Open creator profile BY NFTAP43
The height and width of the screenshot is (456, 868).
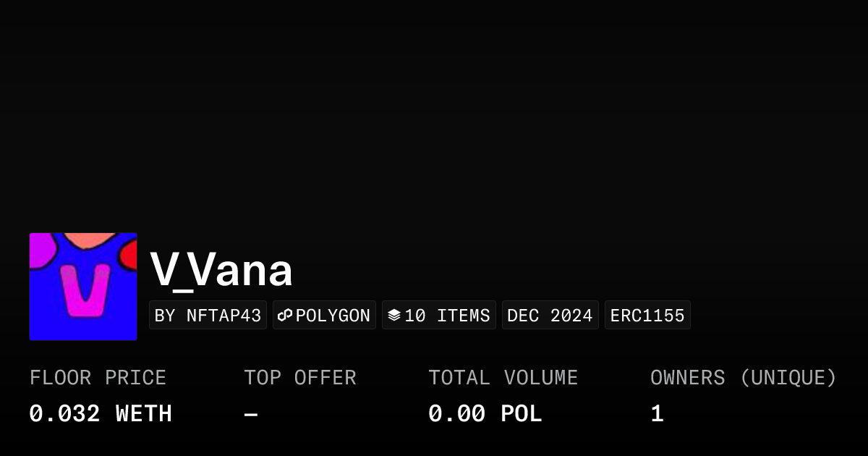(208, 316)
